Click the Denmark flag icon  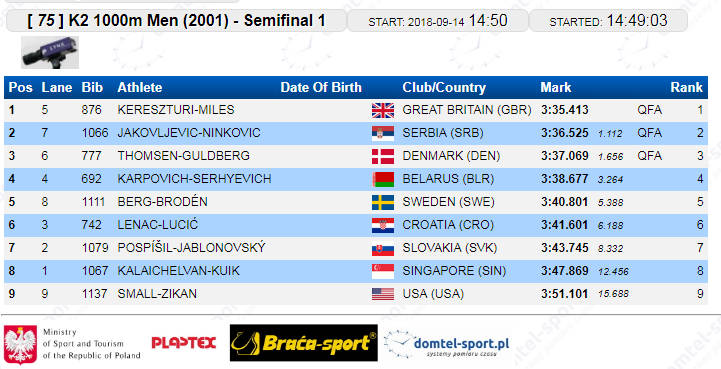(383, 156)
